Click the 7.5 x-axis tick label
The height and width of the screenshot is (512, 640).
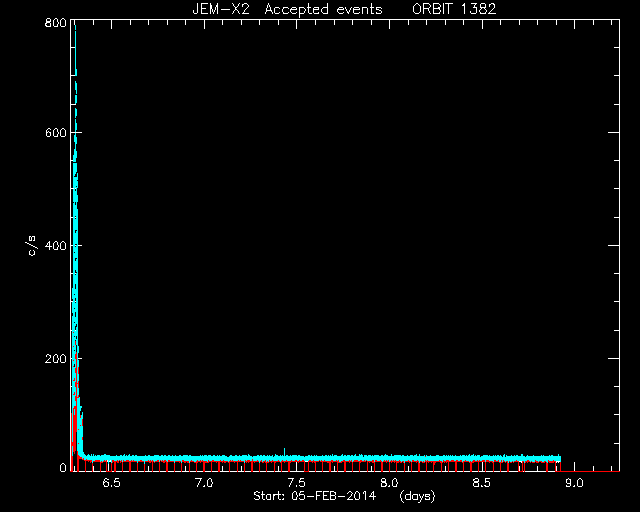click(x=296, y=483)
